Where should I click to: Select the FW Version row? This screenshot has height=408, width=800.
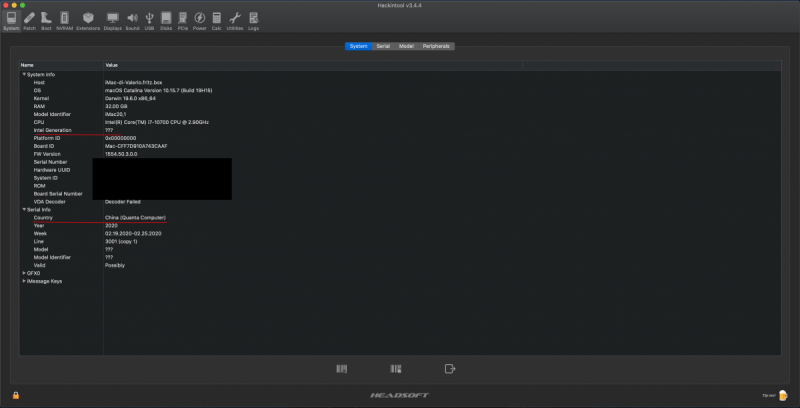(400, 154)
